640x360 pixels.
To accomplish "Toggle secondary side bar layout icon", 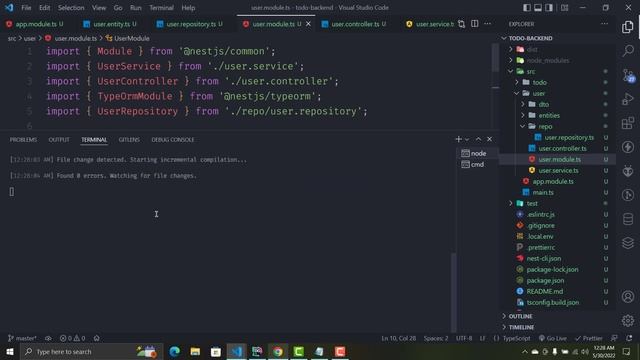I will coord(549,8).
